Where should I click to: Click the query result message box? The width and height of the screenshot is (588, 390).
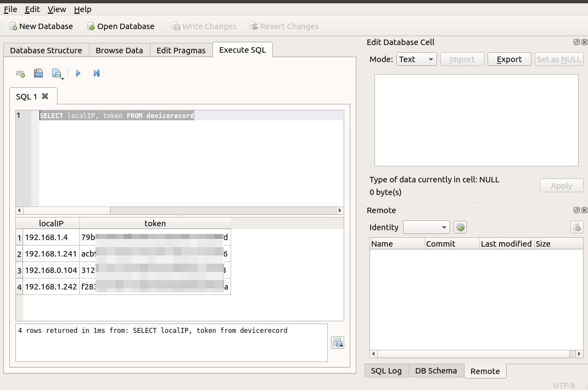click(x=171, y=343)
